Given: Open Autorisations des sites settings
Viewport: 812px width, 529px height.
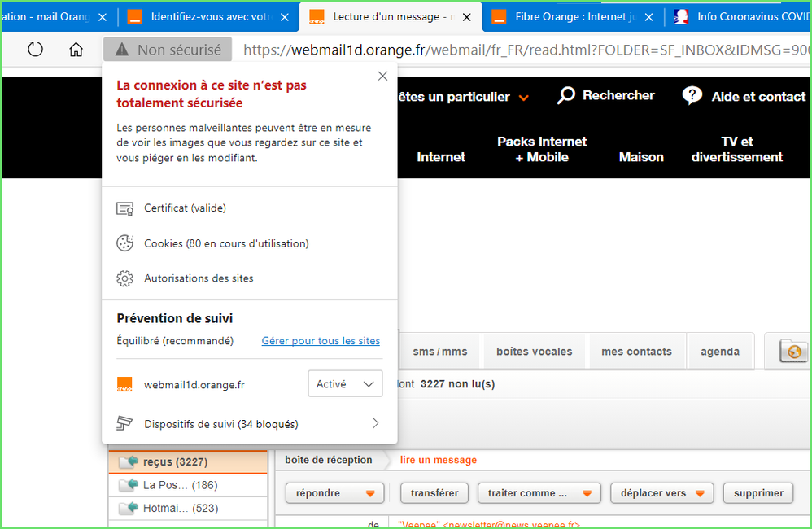Looking at the screenshot, I should pos(199,278).
